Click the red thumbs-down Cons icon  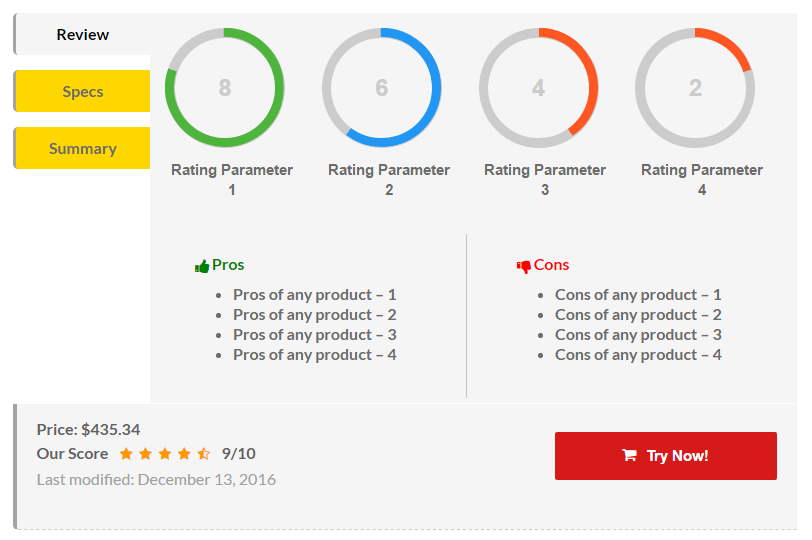pyautogui.click(x=523, y=266)
